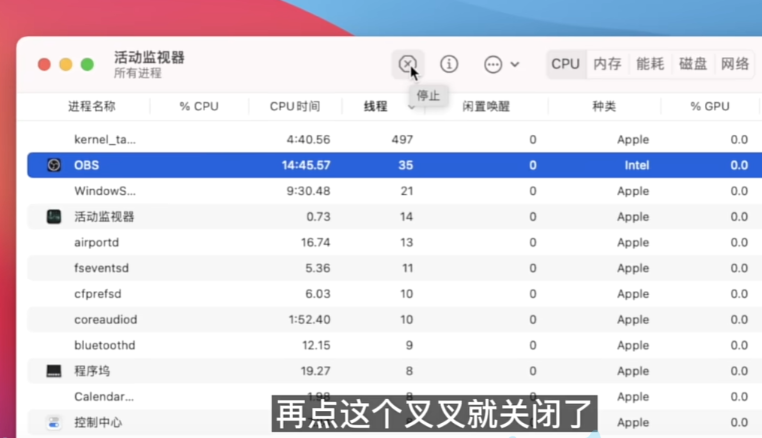Sort by 线程 column header

coord(376,106)
